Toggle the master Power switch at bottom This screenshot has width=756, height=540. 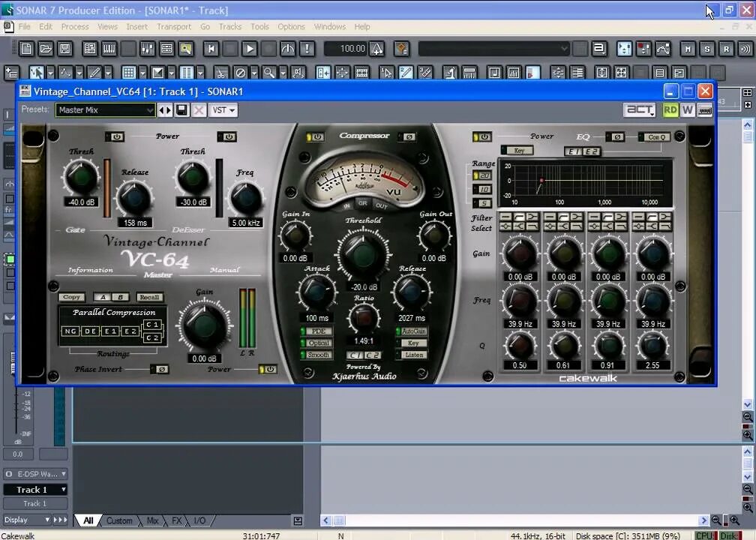(x=268, y=369)
